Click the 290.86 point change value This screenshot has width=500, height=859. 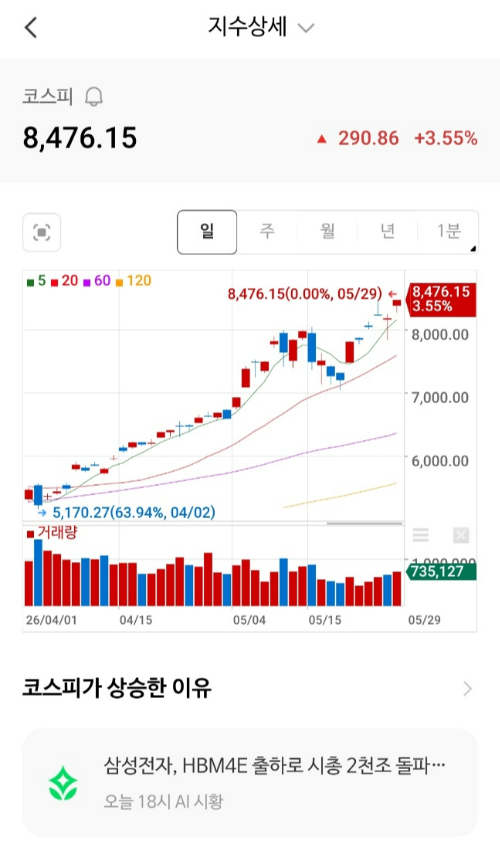[x=368, y=138]
